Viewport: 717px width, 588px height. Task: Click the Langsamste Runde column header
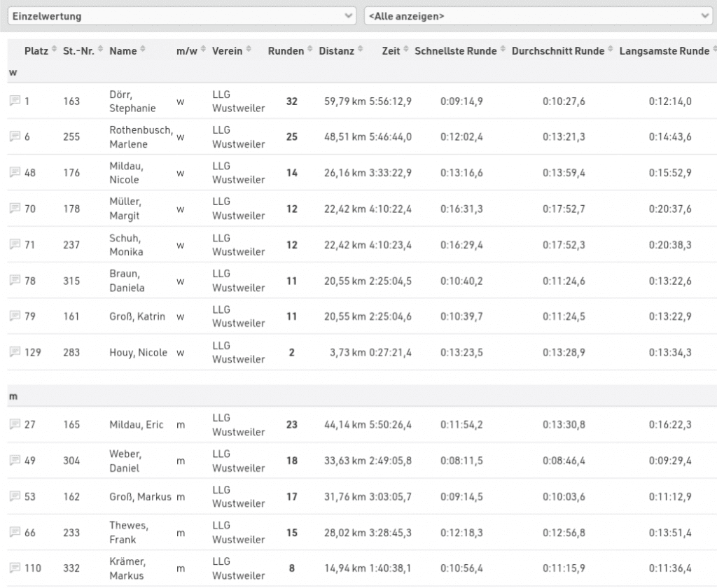click(664, 51)
